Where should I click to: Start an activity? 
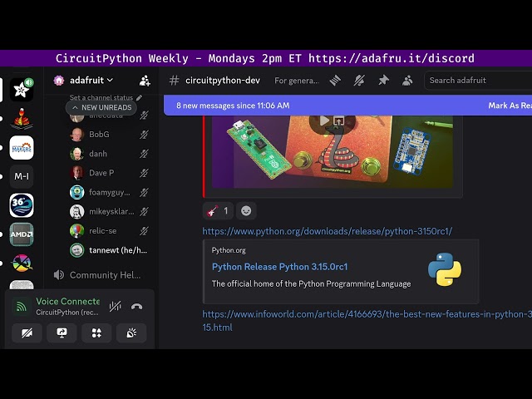tap(96, 332)
